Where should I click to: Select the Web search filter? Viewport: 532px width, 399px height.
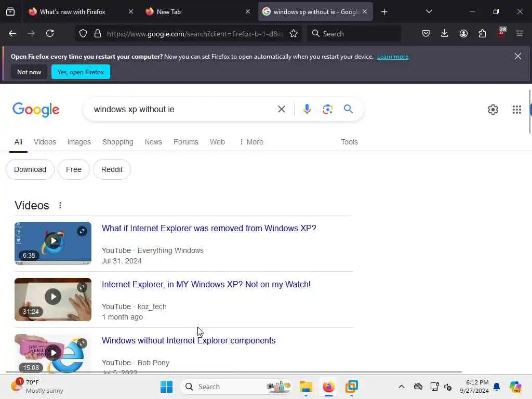(x=217, y=142)
